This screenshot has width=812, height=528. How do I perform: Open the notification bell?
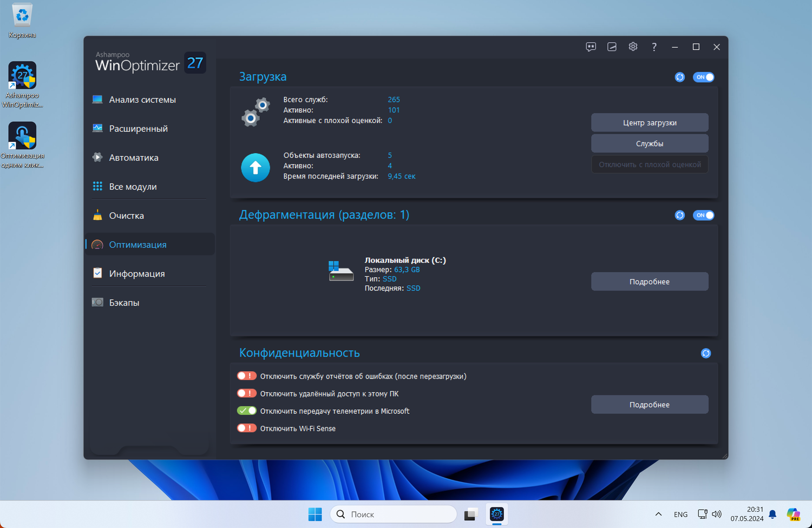(772, 514)
